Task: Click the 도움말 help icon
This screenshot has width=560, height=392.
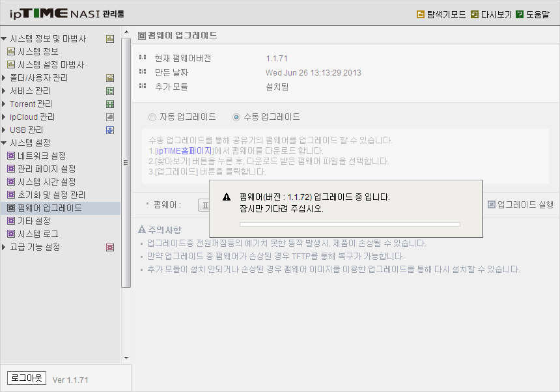Action: click(x=520, y=14)
